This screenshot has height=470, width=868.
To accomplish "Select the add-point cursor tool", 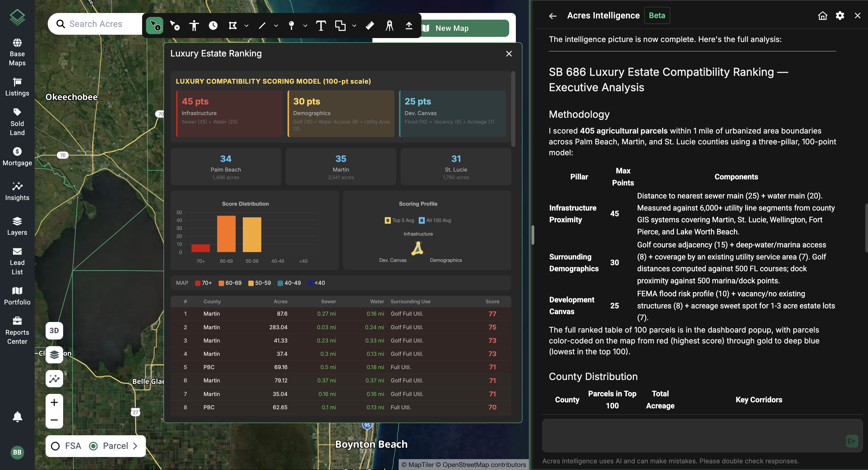I will (x=175, y=26).
